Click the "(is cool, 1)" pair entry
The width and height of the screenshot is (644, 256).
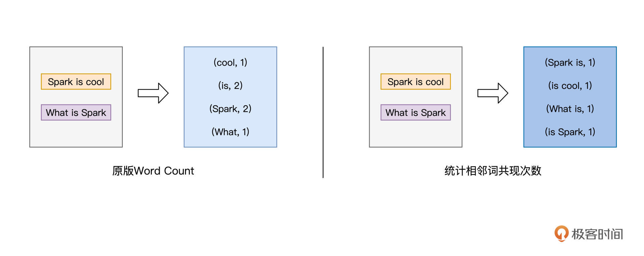[570, 85]
